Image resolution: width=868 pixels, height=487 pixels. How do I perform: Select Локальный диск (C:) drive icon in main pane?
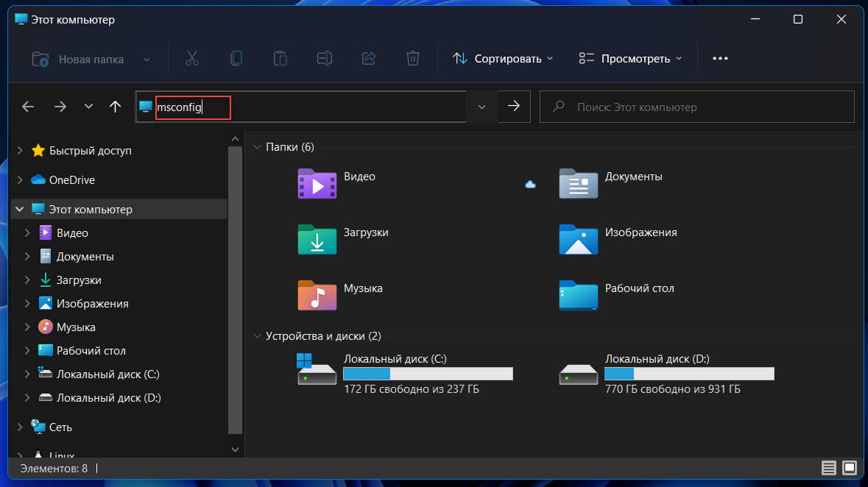coord(317,369)
